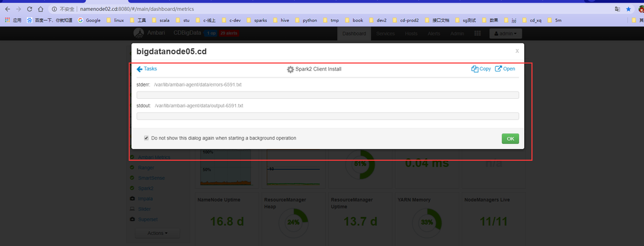644x246 pixels.
Task: Open the Spark2 service link
Action: click(146, 188)
